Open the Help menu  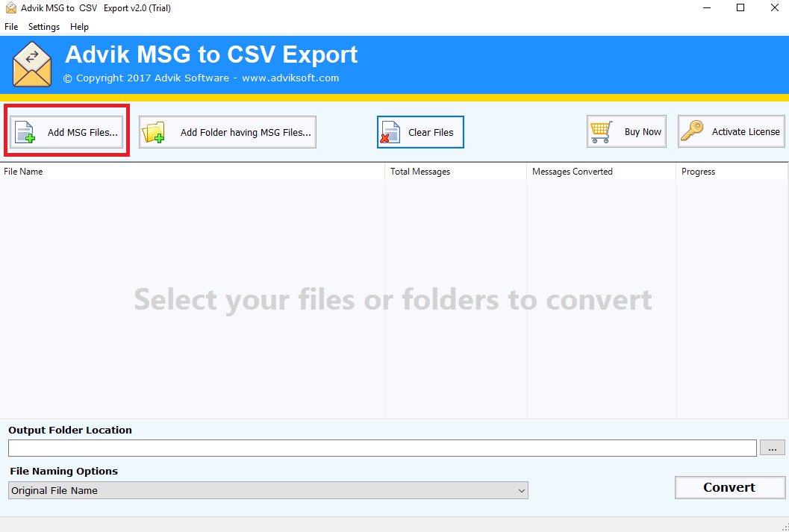[x=80, y=27]
